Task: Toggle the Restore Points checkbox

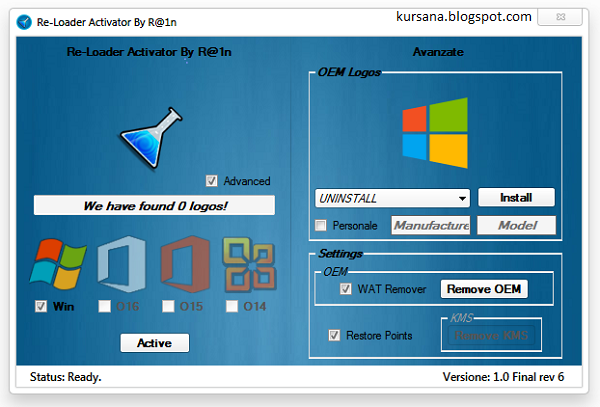Action: point(334,335)
